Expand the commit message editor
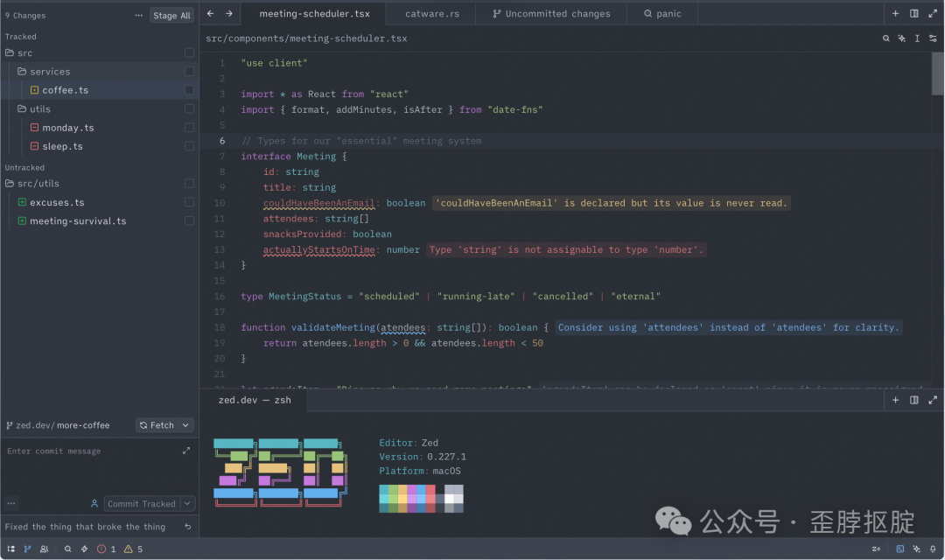Viewport: 945px width, 560px height. pos(185,451)
